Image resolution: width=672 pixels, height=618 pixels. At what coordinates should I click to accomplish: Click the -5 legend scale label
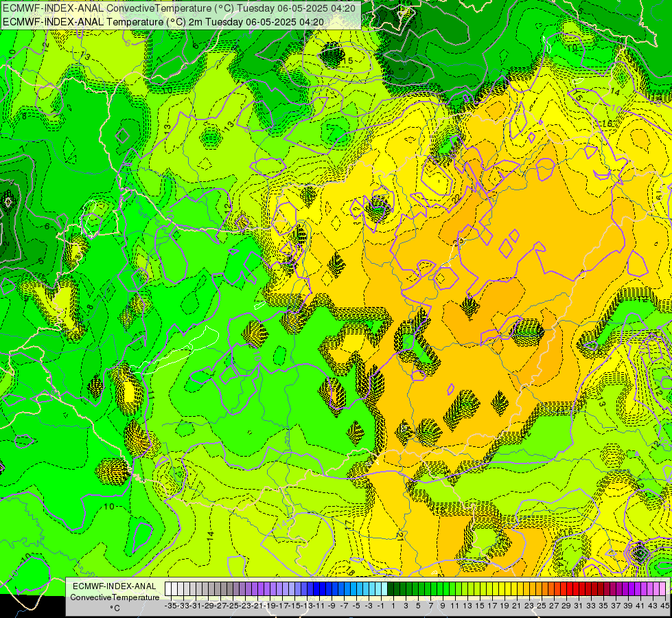pyautogui.click(x=356, y=606)
